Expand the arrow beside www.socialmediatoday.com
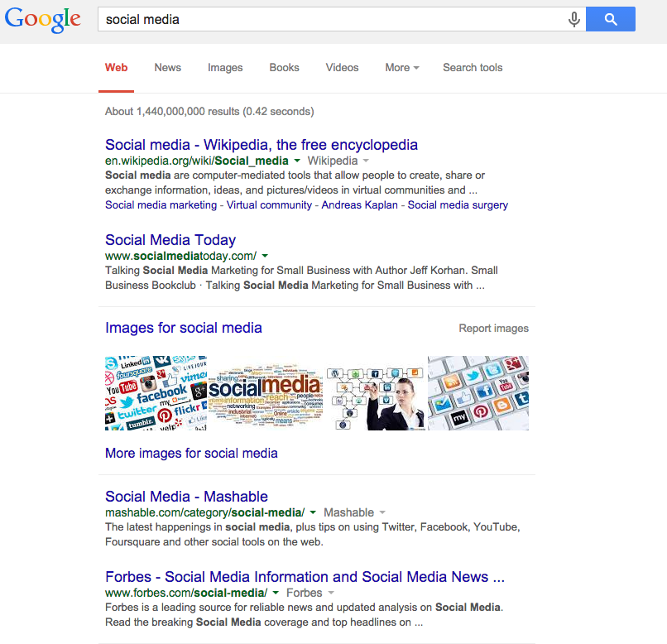Screen dimensions: 667x644 point(265,256)
